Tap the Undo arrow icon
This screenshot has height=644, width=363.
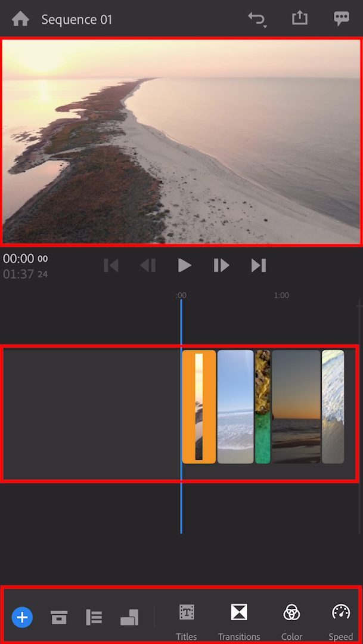(x=257, y=19)
